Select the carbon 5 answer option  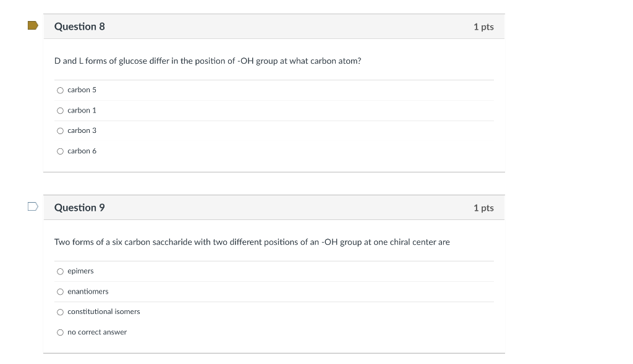[60, 90]
